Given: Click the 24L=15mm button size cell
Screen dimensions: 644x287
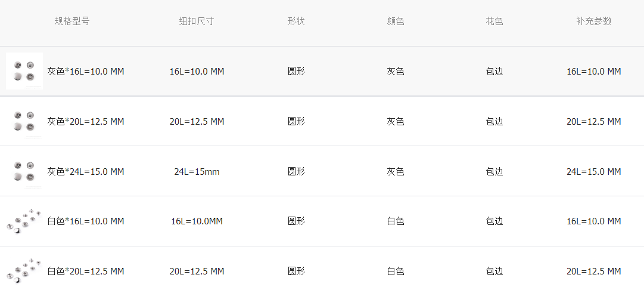Looking at the screenshot, I should [197, 172].
